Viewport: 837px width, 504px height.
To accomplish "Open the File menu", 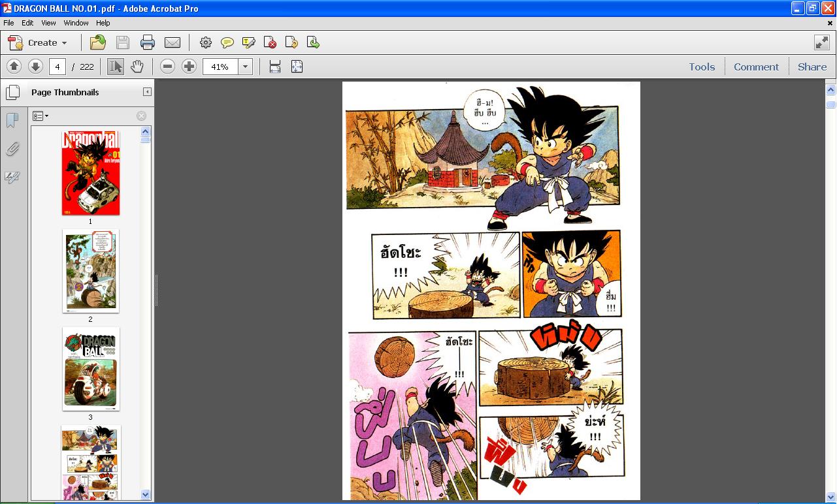I will pos(8,23).
